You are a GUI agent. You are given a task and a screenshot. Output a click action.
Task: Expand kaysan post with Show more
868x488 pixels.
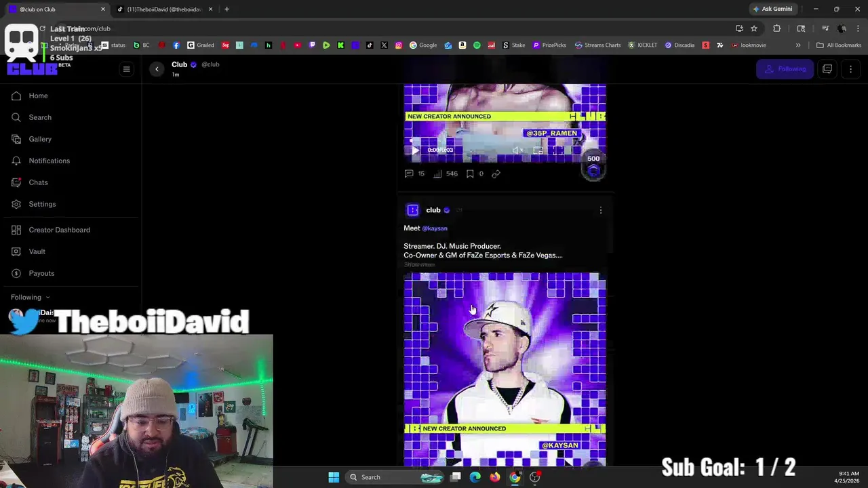click(x=419, y=264)
